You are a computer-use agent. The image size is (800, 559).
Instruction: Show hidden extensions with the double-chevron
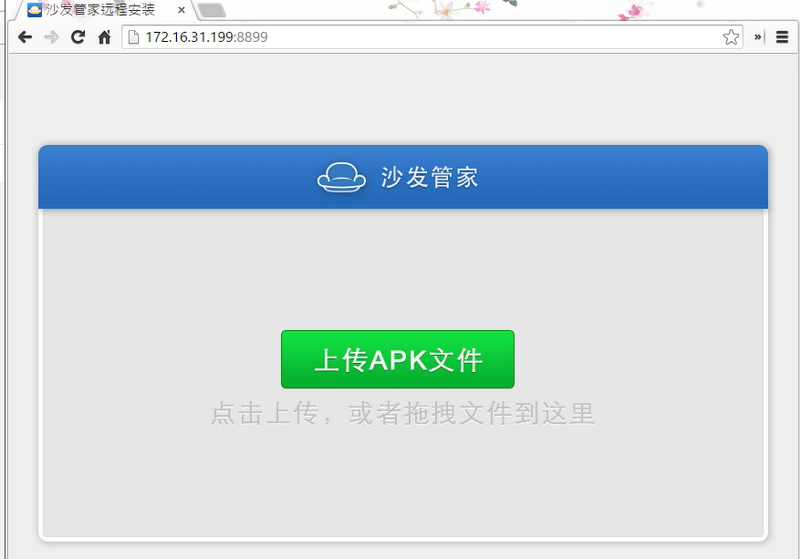(758, 37)
